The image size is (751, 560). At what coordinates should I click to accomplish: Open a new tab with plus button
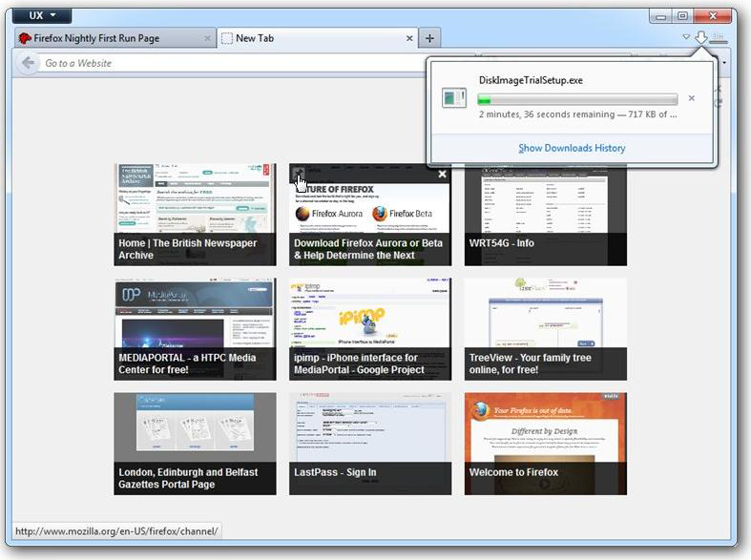point(429,38)
